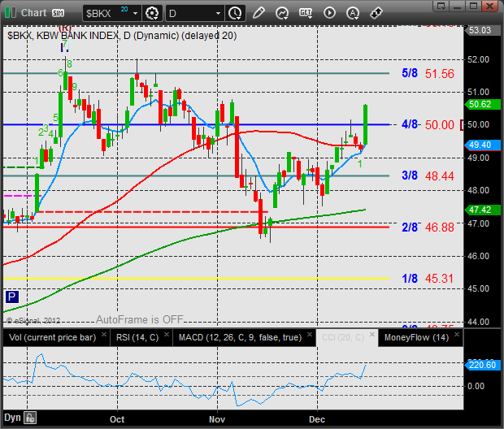Open the window options dropdown icon
Image resolution: width=504 pixels, height=429 pixels.
[441, 6]
